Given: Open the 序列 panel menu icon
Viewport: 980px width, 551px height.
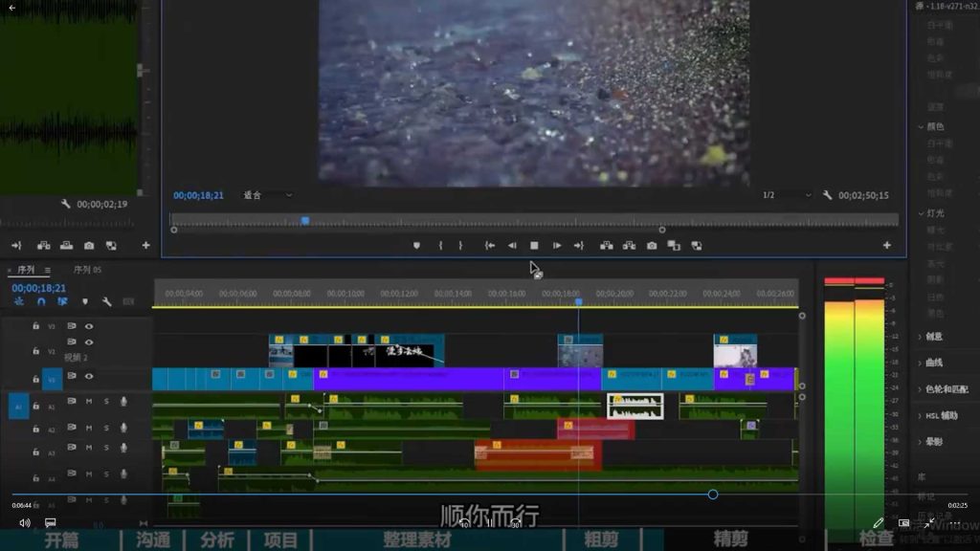Looking at the screenshot, I should (48, 270).
